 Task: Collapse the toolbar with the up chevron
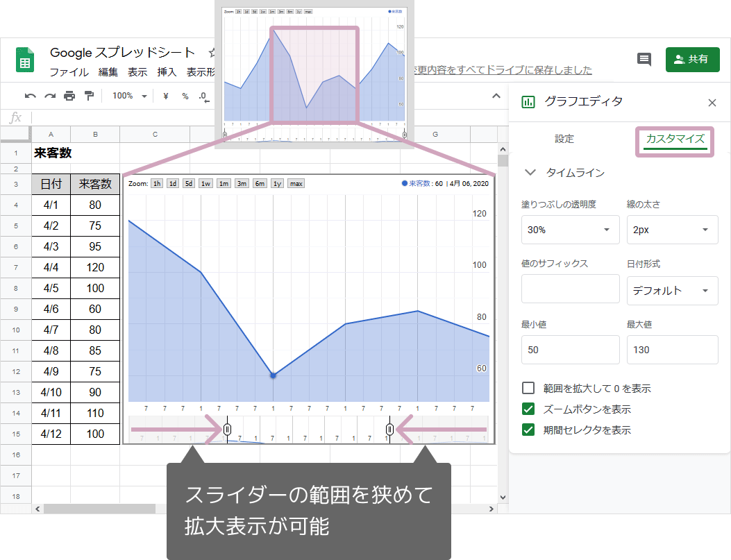point(496,96)
